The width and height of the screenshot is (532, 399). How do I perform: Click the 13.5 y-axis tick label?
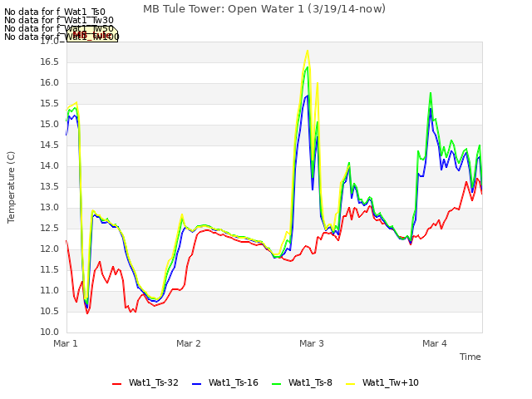[x=50, y=186]
